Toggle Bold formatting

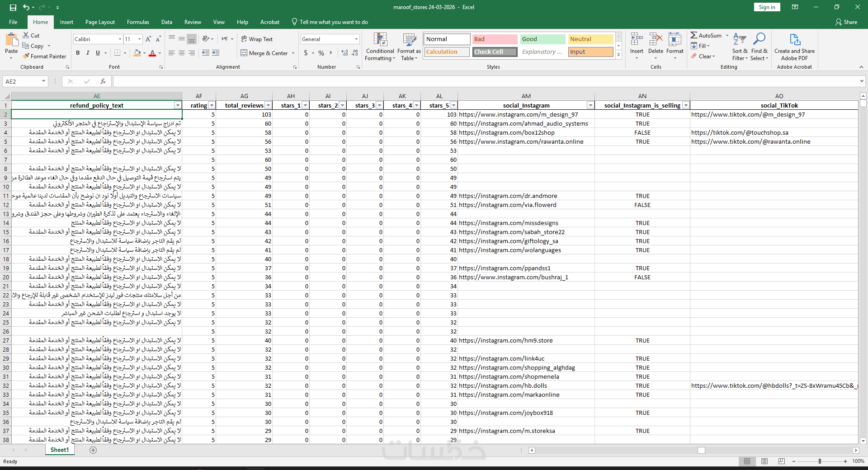tap(78, 53)
